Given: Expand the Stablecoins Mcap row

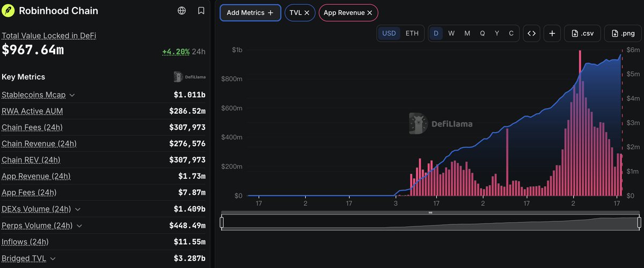Looking at the screenshot, I should tap(72, 95).
